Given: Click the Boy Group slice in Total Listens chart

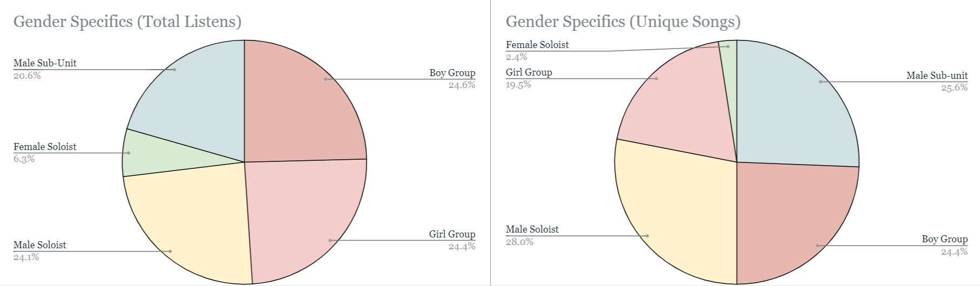Looking at the screenshot, I should coord(302,103).
